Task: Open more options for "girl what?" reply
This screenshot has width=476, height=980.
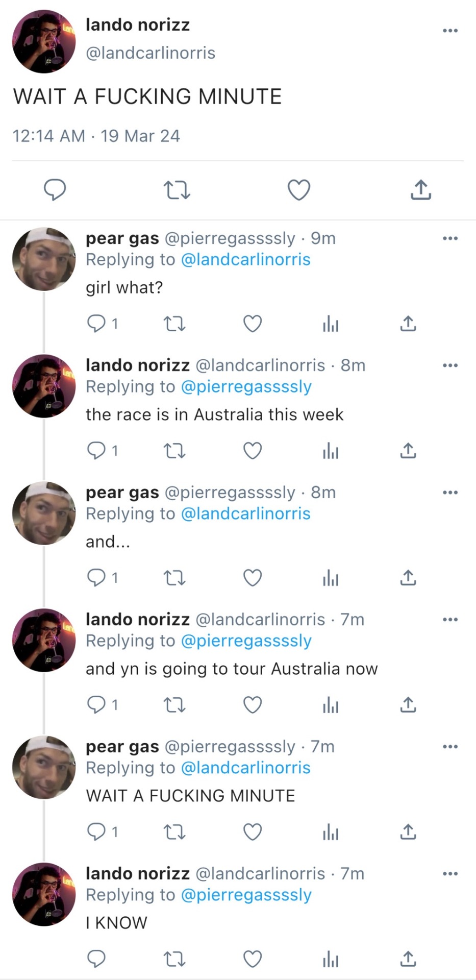Action: pos(450,238)
